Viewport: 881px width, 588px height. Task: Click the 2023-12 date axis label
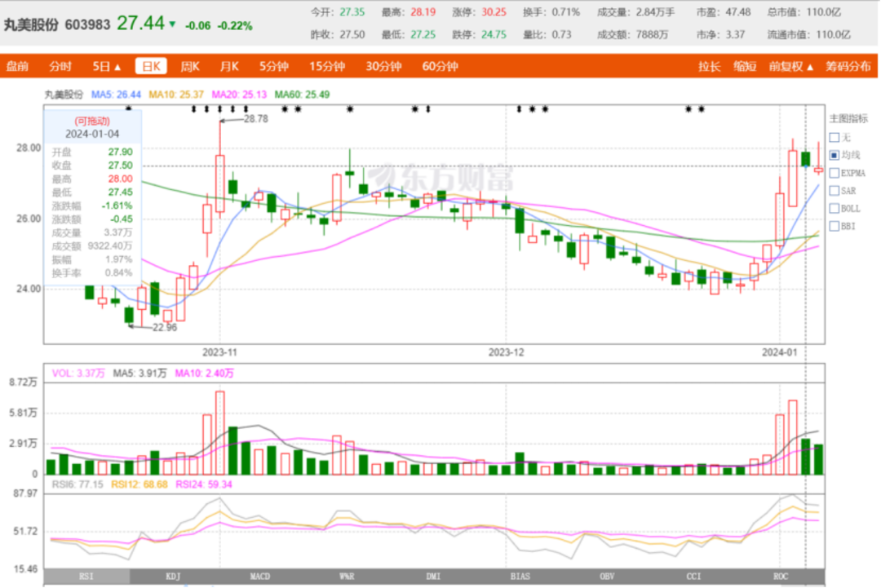point(507,352)
